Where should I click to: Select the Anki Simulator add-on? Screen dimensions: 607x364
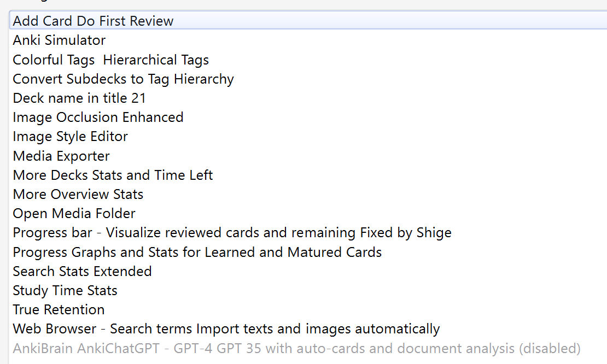pyautogui.click(x=59, y=40)
